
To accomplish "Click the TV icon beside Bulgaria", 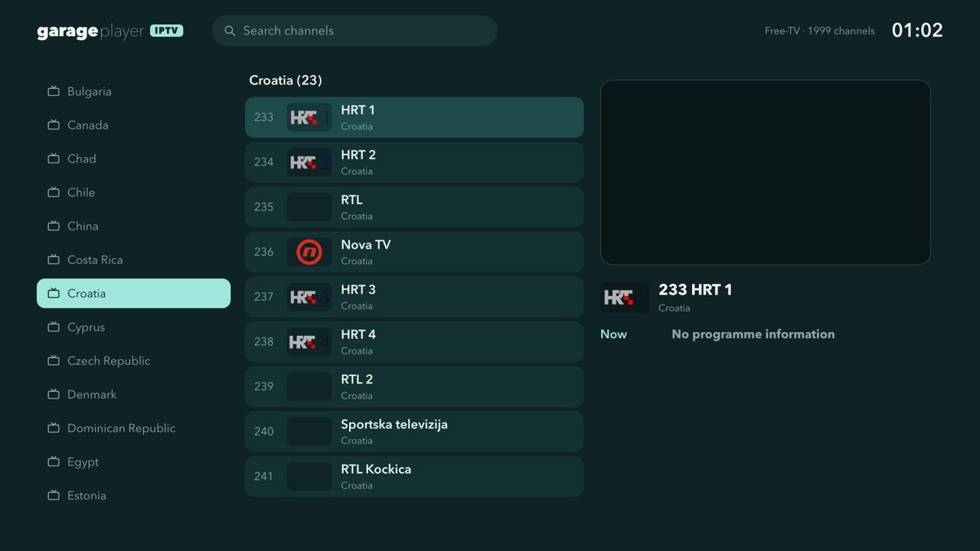I will click(54, 91).
